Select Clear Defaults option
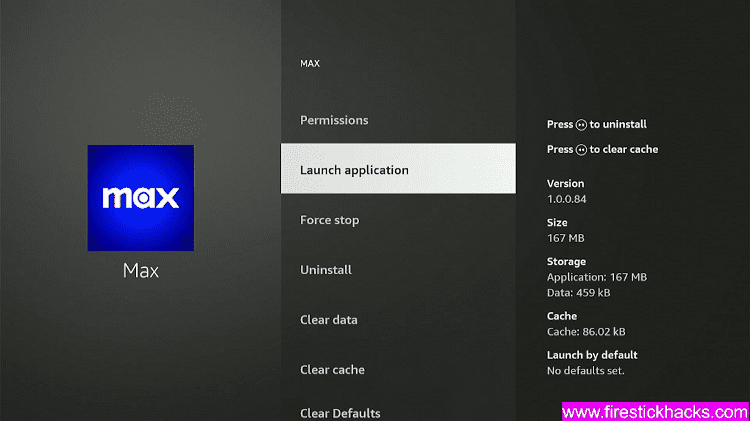 (x=340, y=413)
